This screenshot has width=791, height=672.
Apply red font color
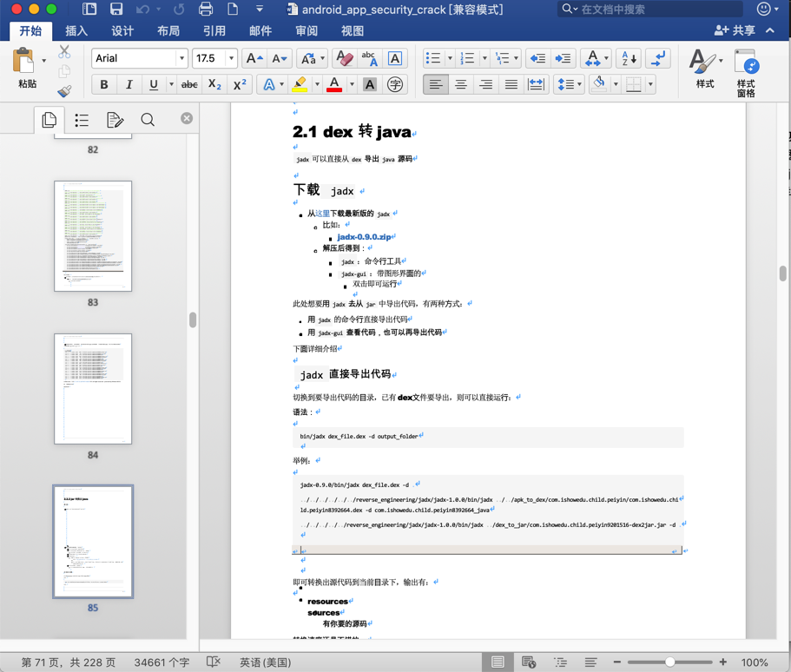pos(334,84)
